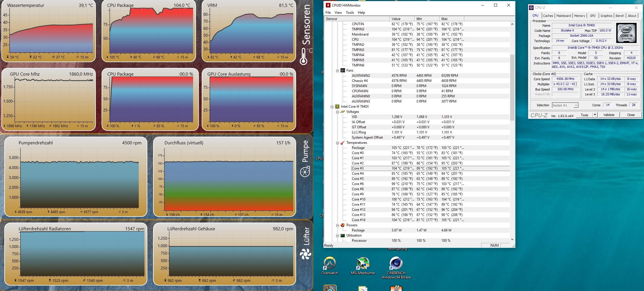
Task: Click the Tools button in CPU-Z
Action: tap(584, 115)
